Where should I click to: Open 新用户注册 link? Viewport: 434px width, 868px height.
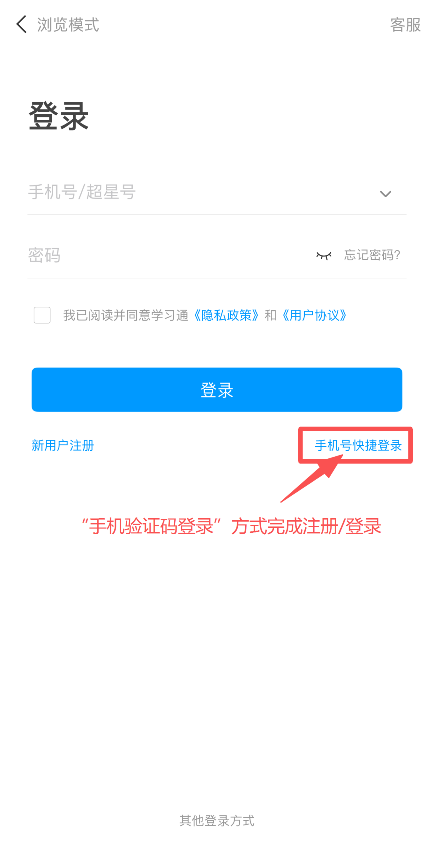point(63,445)
